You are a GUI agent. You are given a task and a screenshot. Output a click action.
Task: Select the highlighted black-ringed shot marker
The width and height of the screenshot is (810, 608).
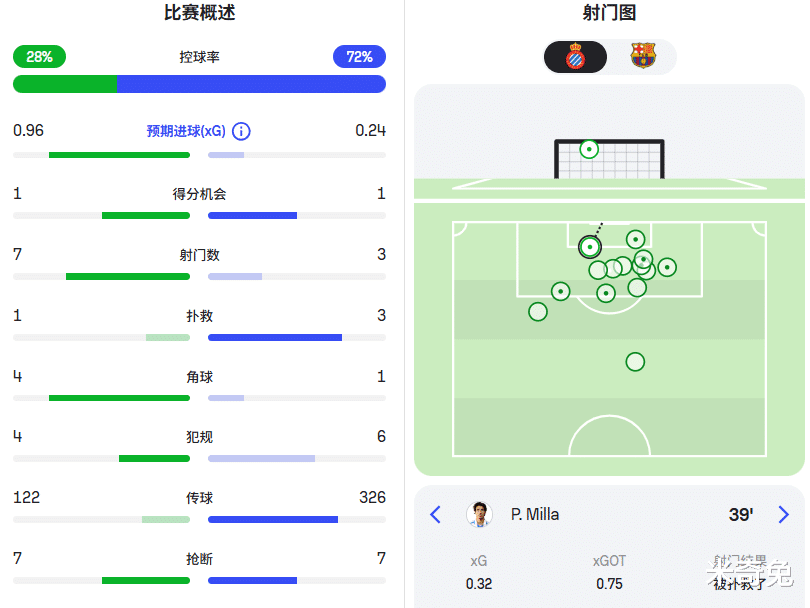590,246
